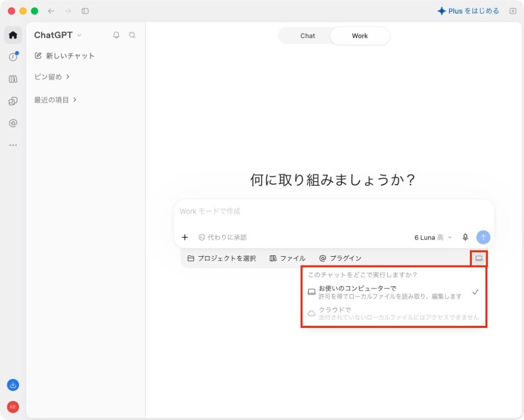
Task: Select クラウドで option
Action: coord(394,314)
